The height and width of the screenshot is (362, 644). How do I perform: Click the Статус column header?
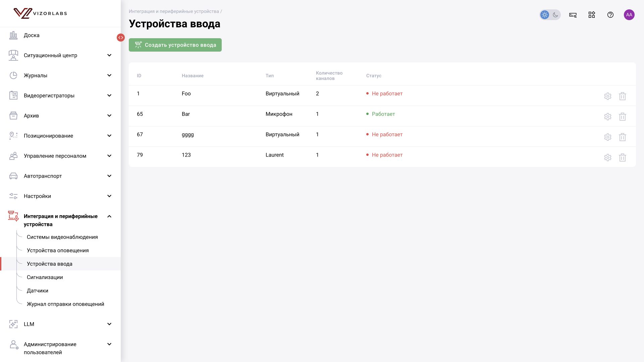click(374, 76)
